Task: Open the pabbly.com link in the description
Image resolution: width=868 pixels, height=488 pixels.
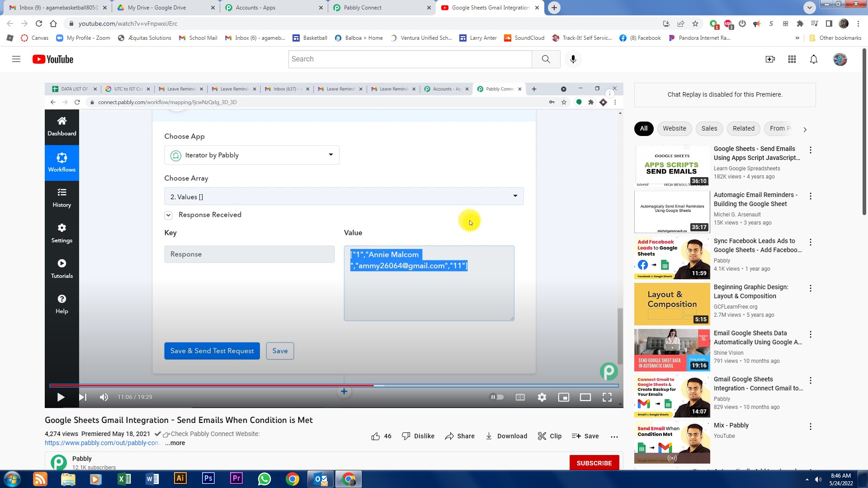Action: (102, 443)
